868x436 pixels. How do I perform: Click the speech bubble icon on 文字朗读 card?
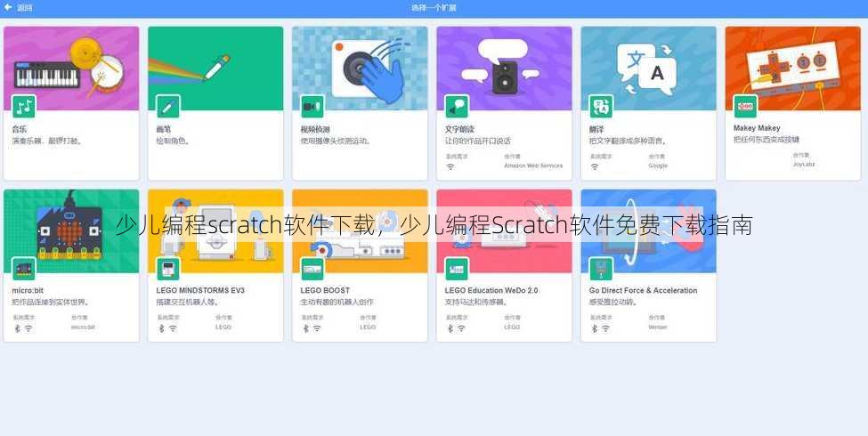457,106
